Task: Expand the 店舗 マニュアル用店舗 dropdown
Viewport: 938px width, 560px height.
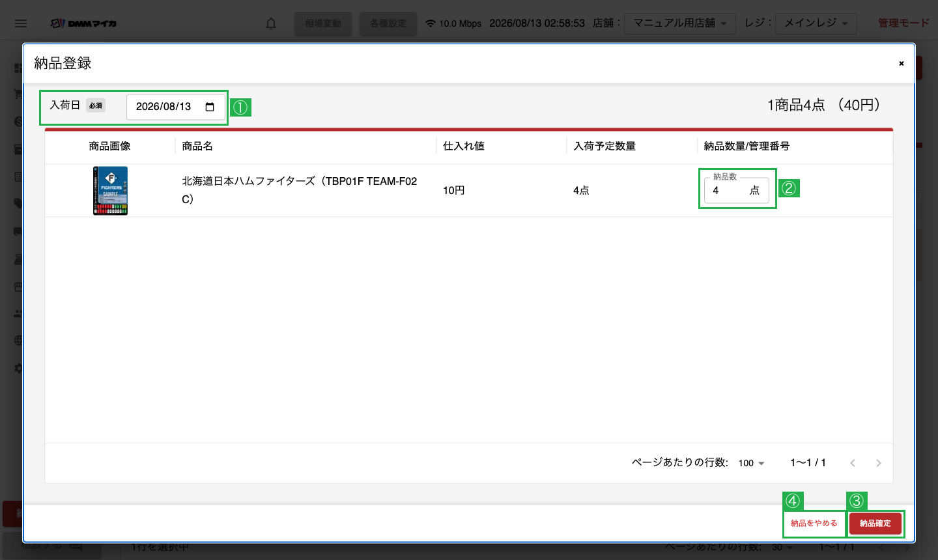Action: pyautogui.click(x=680, y=23)
